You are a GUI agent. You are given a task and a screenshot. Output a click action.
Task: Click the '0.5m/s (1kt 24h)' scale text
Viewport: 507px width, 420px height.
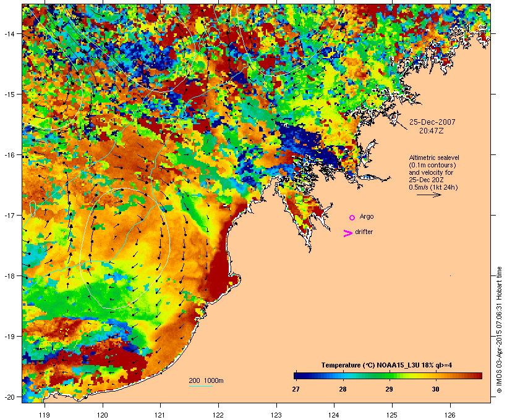433,187
